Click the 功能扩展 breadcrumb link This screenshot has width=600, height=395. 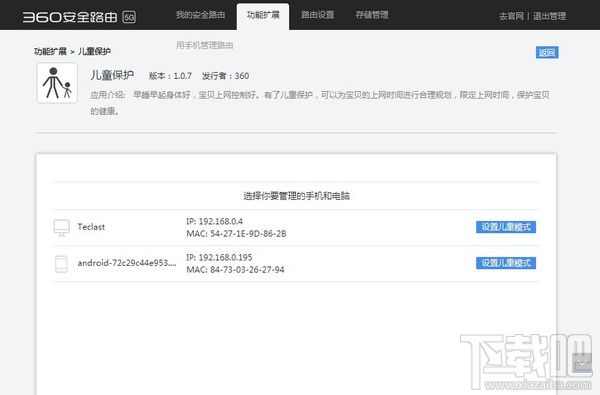click(51, 51)
